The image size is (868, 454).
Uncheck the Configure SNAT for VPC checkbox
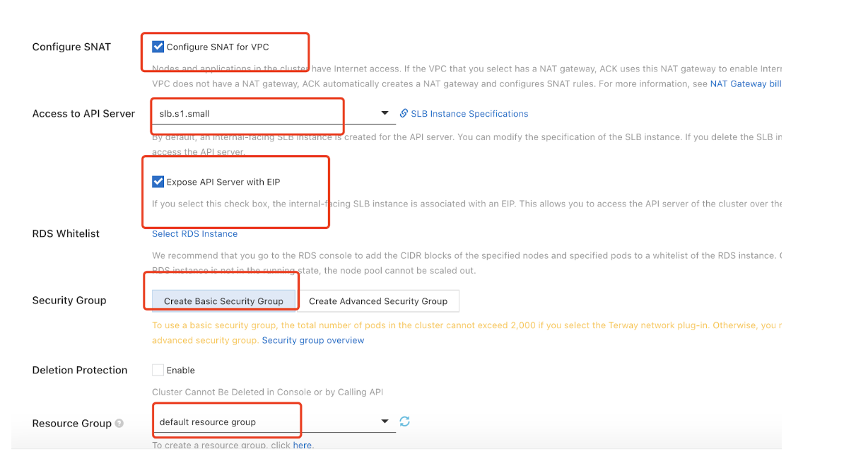tap(158, 47)
